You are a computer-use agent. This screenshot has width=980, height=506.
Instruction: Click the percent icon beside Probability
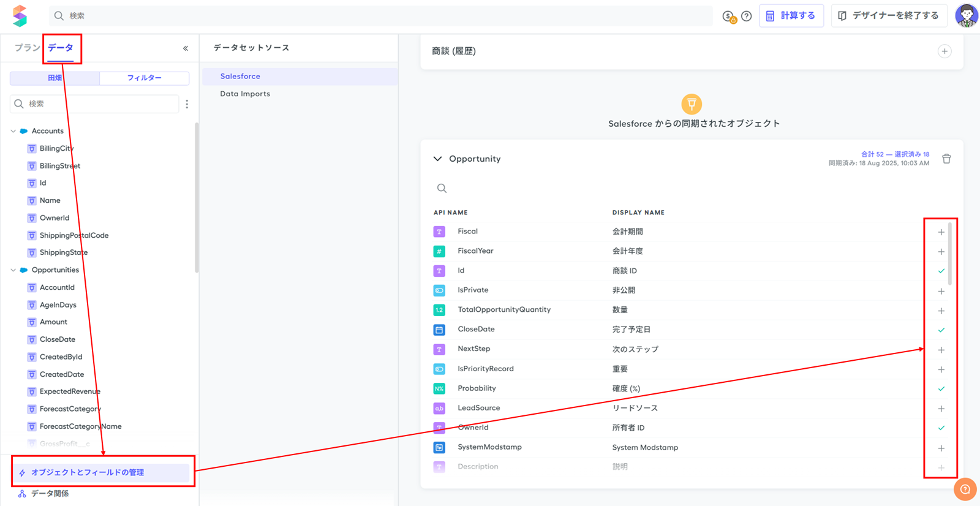(x=439, y=388)
